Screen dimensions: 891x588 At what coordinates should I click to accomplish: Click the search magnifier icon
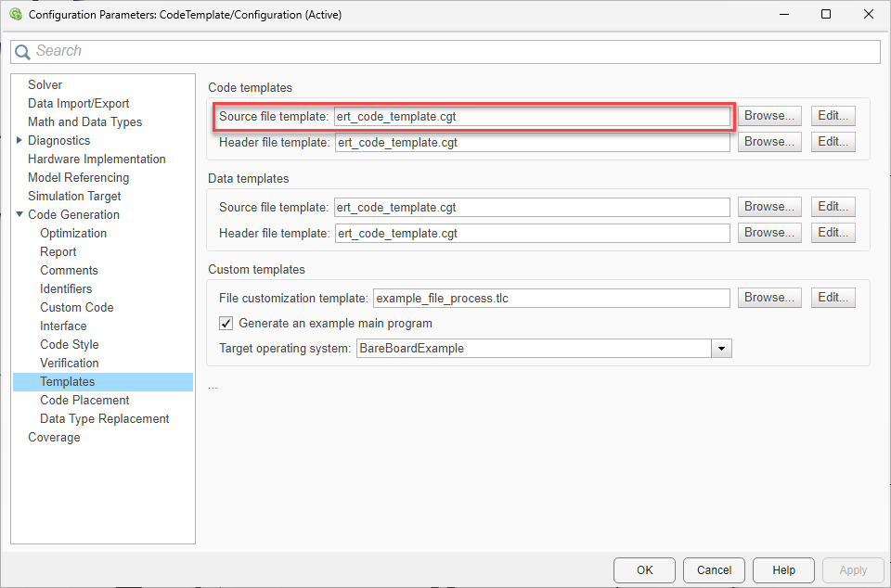[22, 51]
